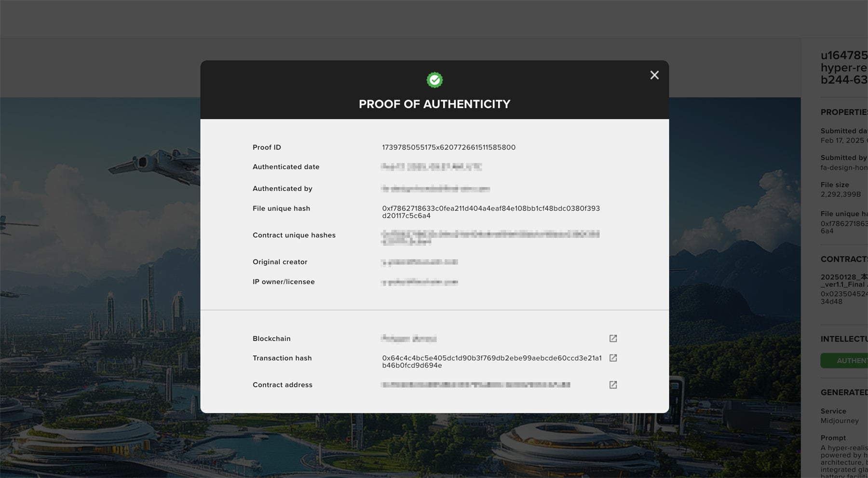
Task: Open the Blockchain external link icon
Action: point(613,339)
